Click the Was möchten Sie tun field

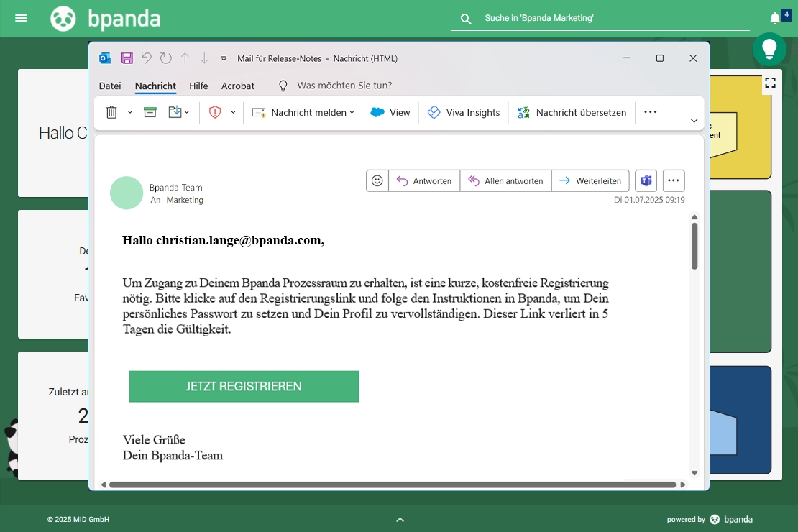(x=344, y=86)
